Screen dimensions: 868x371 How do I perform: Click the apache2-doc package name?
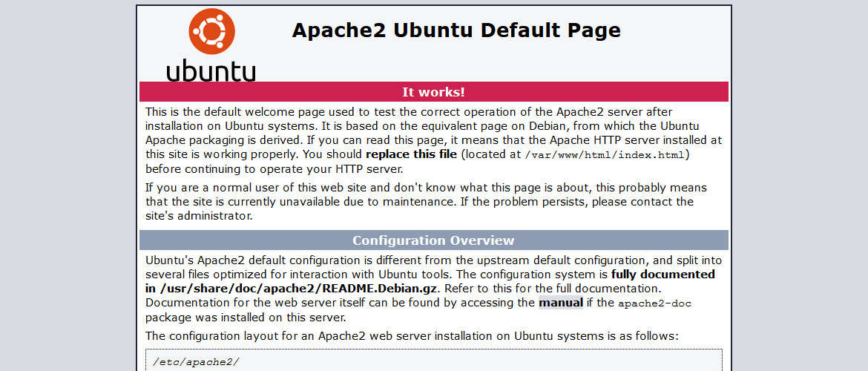coord(655,303)
